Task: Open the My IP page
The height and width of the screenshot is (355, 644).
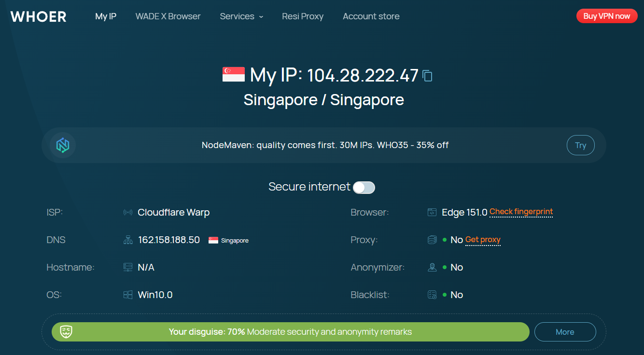Action: point(106,16)
